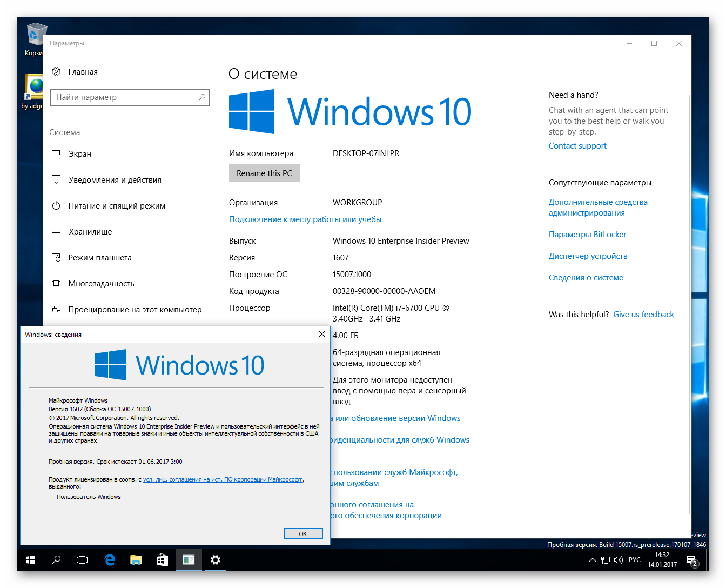The image size is (726, 588).
Task: Minimize the Параметры settings window
Action: click(629, 43)
